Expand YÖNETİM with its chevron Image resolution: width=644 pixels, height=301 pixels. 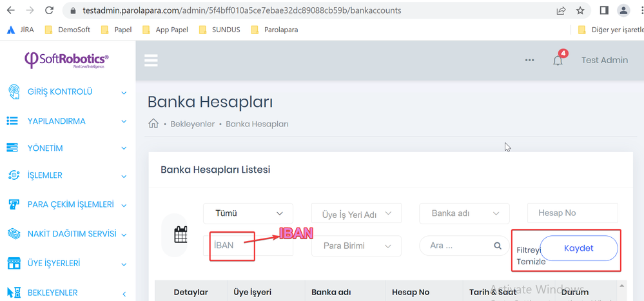(124, 149)
